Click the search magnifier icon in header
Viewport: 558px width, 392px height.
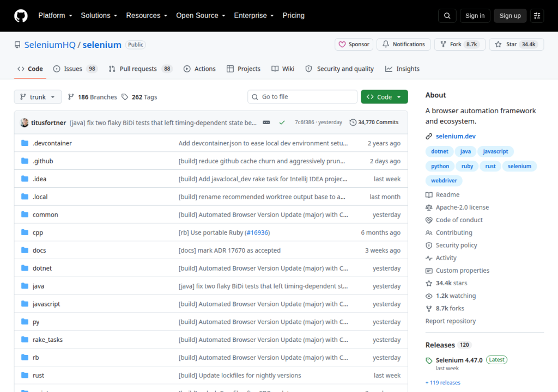tap(447, 16)
